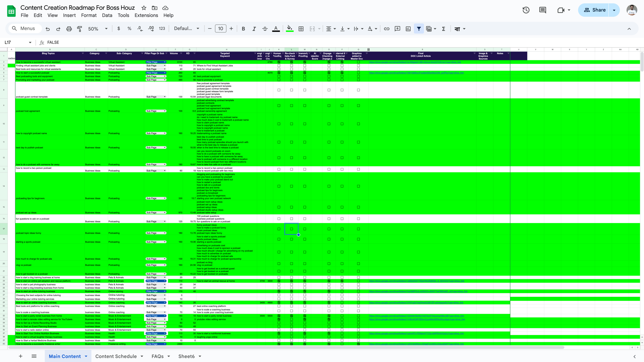The height and width of the screenshot is (362, 644).
Task: Click the paint format roller icon
Action: coord(79,29)
